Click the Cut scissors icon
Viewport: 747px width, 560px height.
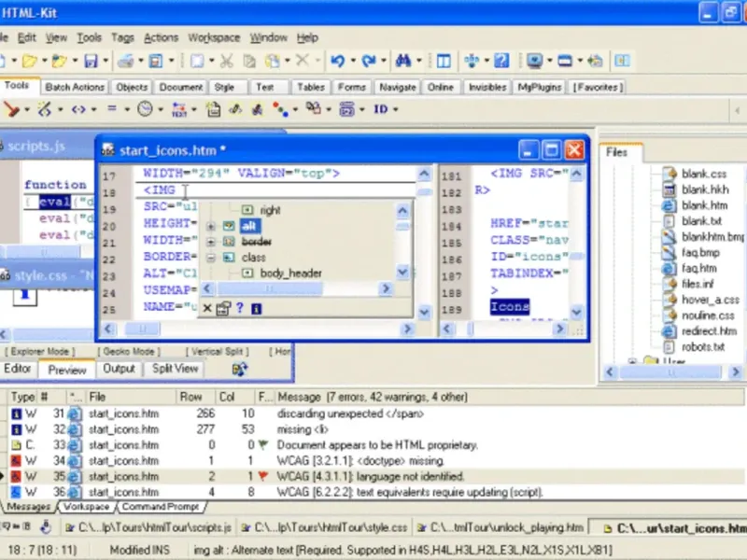point(227,61)
